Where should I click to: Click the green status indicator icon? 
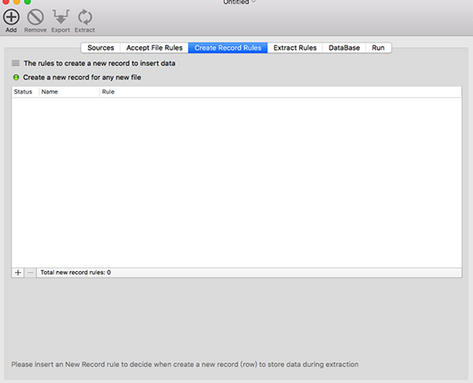(16, 77)
